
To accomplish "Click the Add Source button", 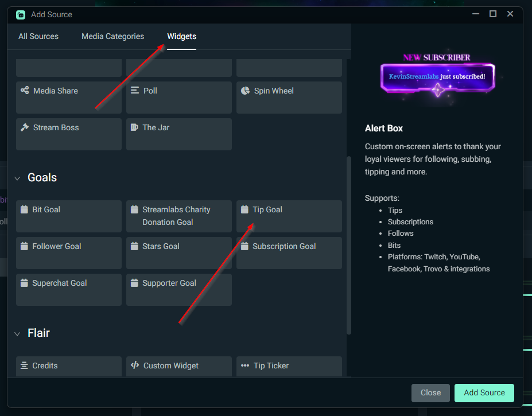I will [x=484, y=392].
